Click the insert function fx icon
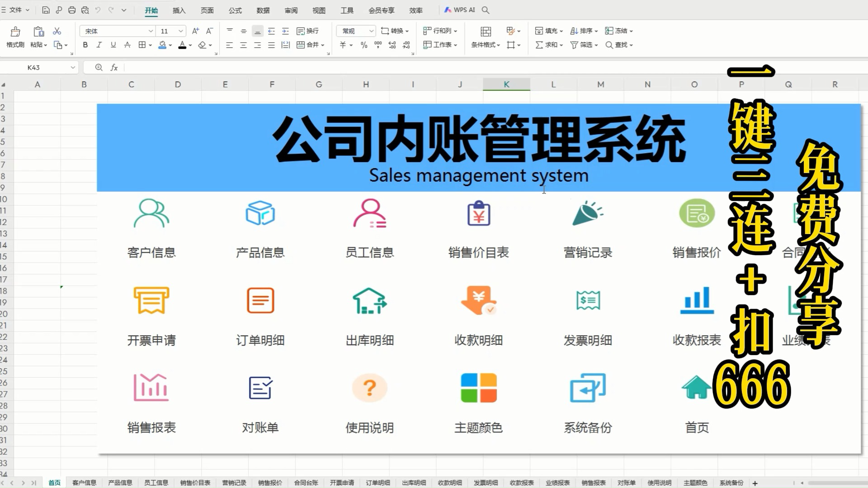Viewport: 868px width, 488px height. click(114, 67)
